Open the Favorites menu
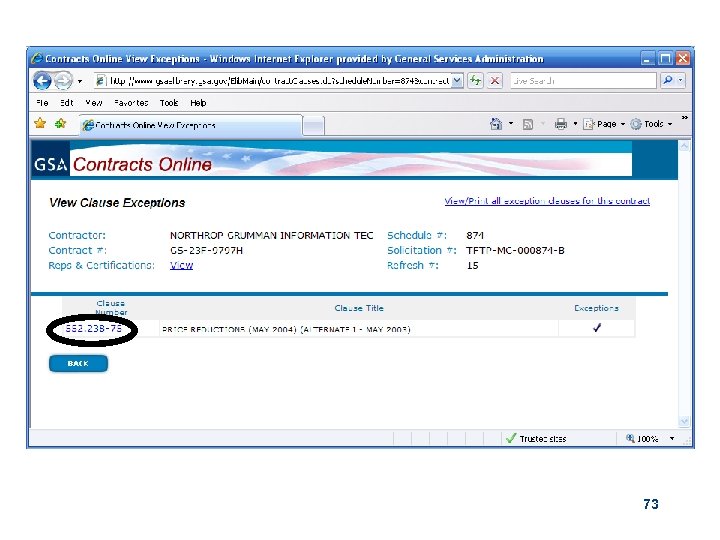The image size is (720, 540). tap(131, 103)
